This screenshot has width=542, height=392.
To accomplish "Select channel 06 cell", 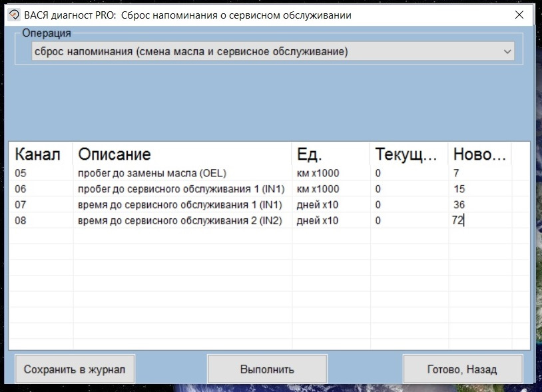I will 21,189.
